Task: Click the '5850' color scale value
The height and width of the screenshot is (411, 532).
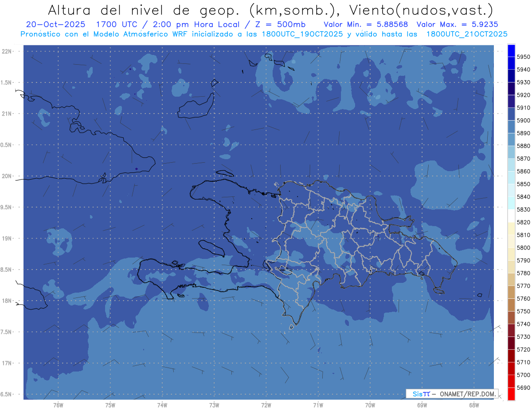Action: (524, 184)
